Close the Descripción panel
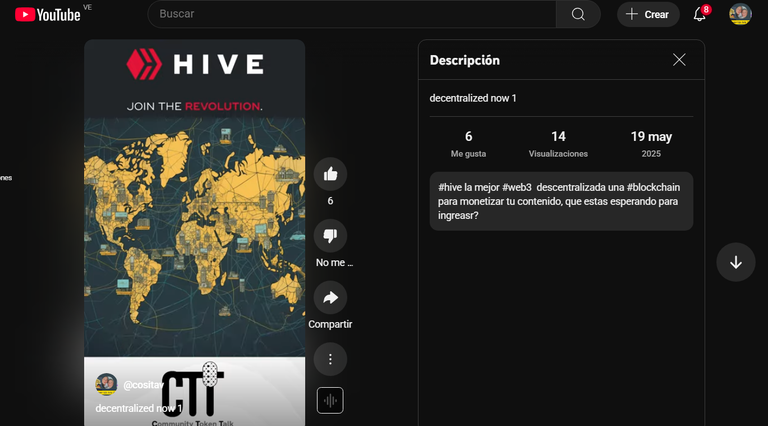Image resolution: width=768 pixels, height=426 pixels. click(x=679, y=60)
